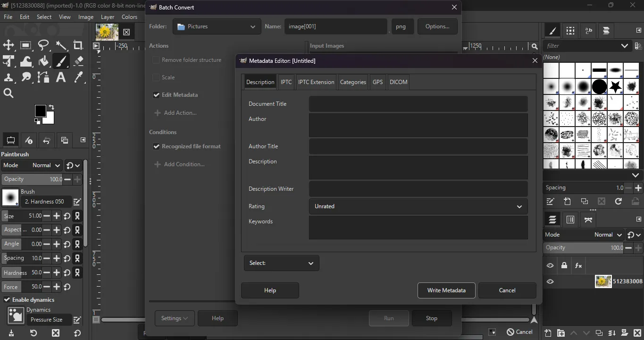Select the Zoom tool

click(8, 93)
